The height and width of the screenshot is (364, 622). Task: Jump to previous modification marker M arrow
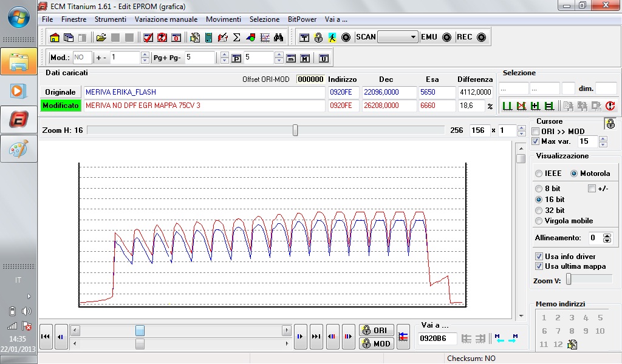(x=499, y=339)
